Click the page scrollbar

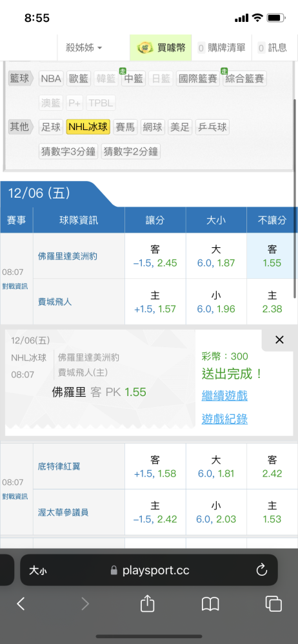click(x=295, y=199)
